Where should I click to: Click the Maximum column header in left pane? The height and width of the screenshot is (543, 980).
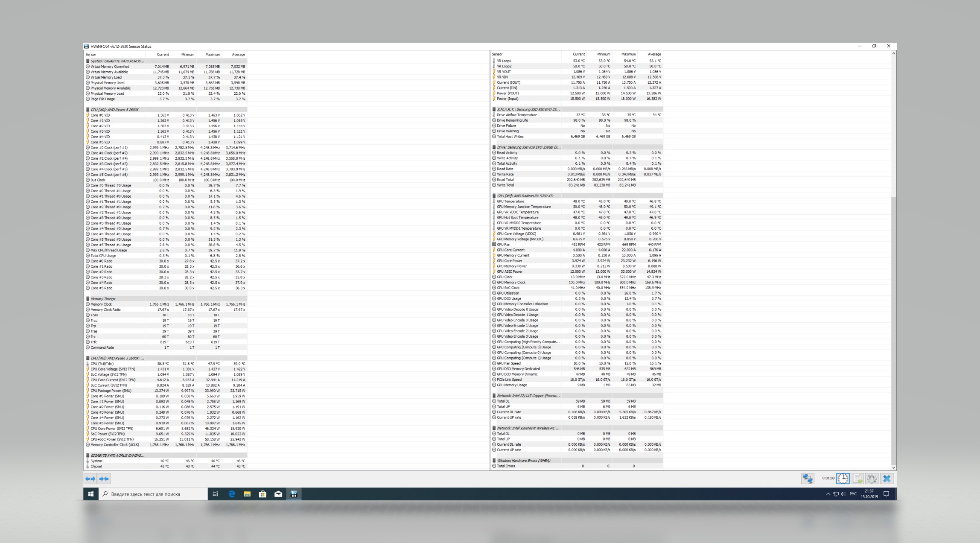click(212, 55)
